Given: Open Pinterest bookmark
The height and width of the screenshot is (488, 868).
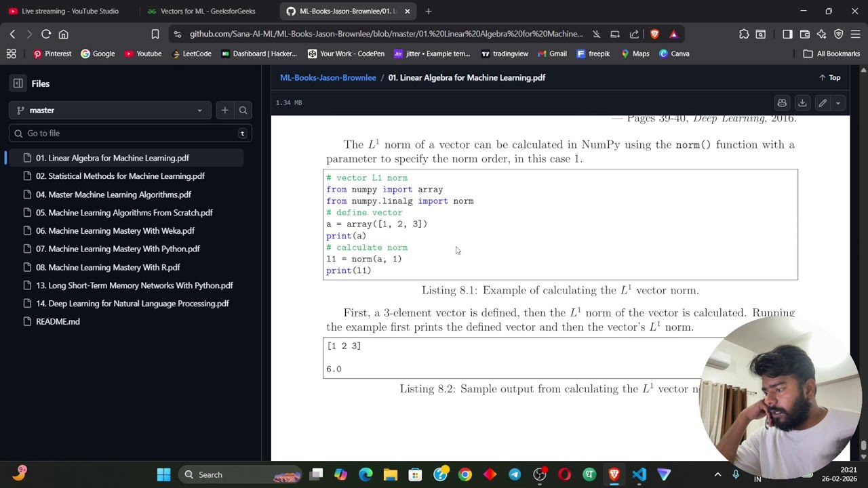Looking at the screenshot, I should pos(52,54).
